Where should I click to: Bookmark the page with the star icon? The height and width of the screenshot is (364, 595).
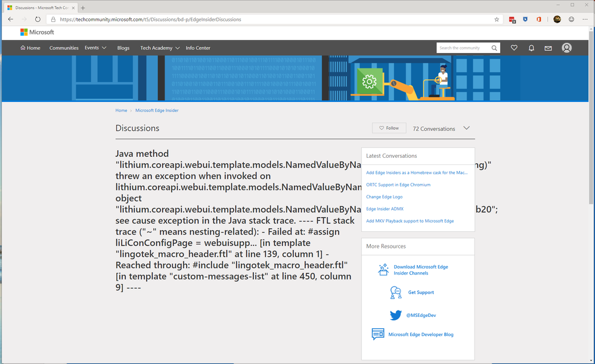[x=497, y=19]
